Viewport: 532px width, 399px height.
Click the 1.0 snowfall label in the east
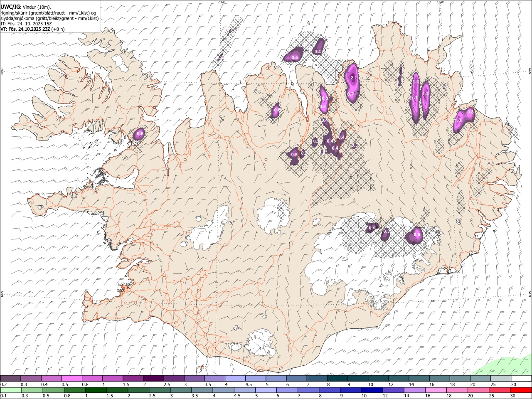[458, 121]
